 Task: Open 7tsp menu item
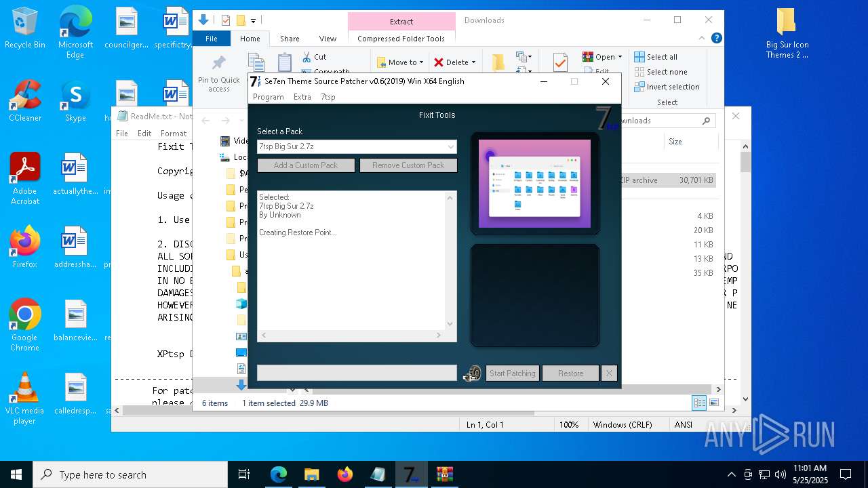[328, 97]
